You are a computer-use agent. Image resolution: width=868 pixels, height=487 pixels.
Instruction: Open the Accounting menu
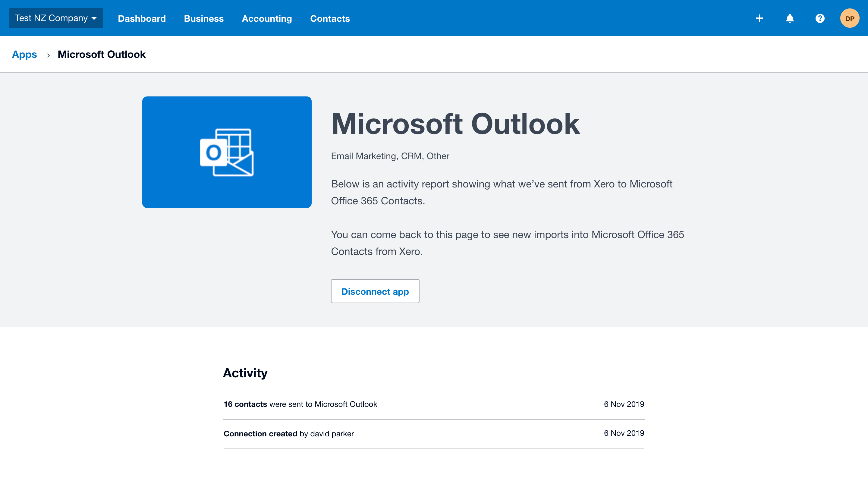tap(266, 19)
